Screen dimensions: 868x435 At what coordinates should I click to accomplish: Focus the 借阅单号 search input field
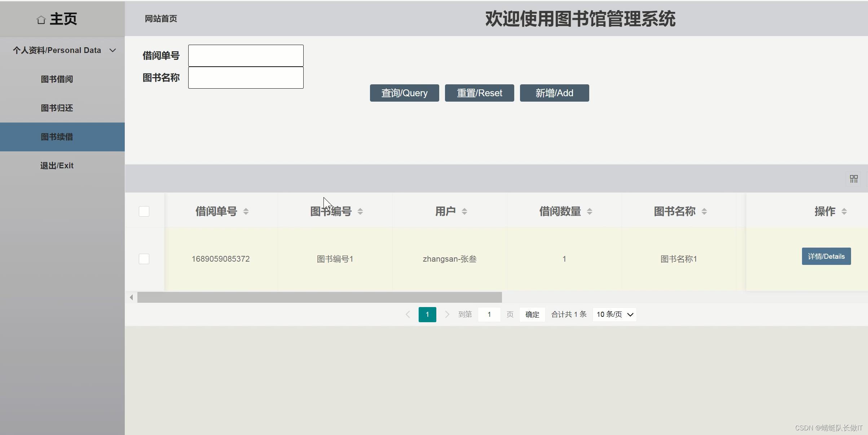(246, 56)
